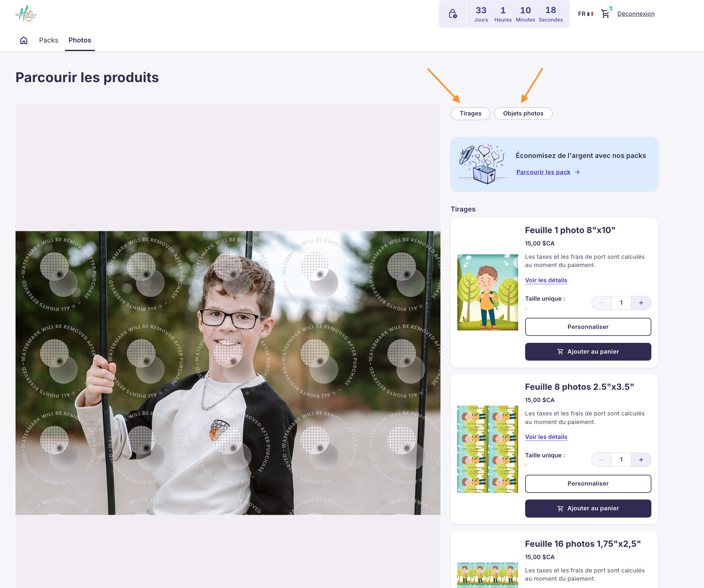This screenshot has height=588, width=704.
Task: Decrease quantity for Feuille 8 photos
Action: click(601, 460)
